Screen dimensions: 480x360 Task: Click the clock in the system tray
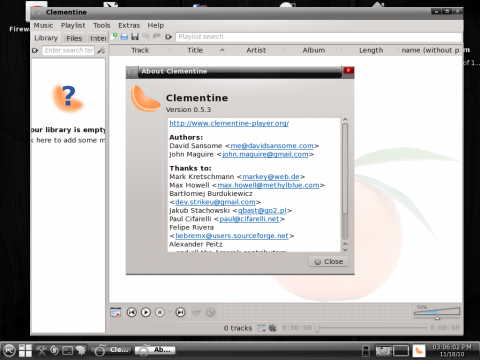coord(452,351)
